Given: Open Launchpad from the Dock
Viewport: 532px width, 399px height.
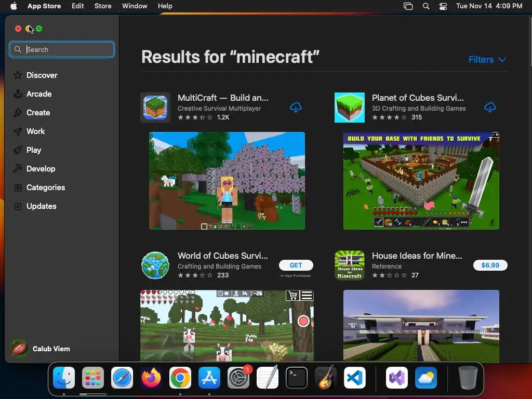Looking at the screenshot, I should point(93,378).
